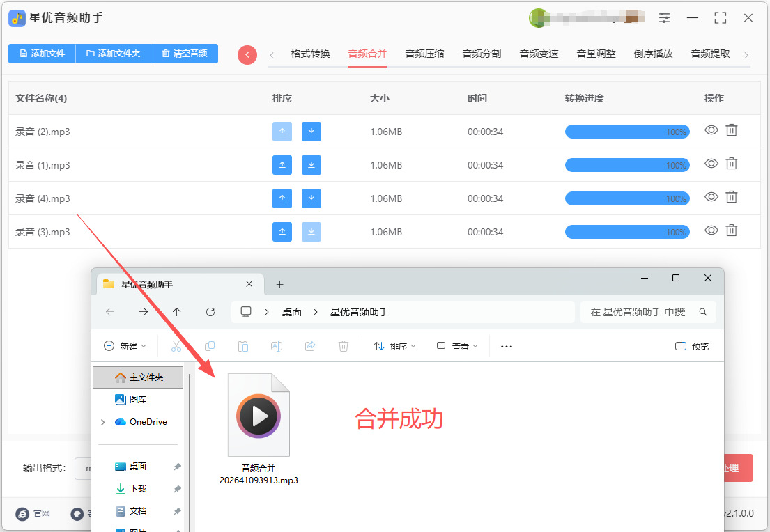The image size is (770, 532).
Task: Click Rename icon in Explorer toolbar
Action: (x=277, y=346)
